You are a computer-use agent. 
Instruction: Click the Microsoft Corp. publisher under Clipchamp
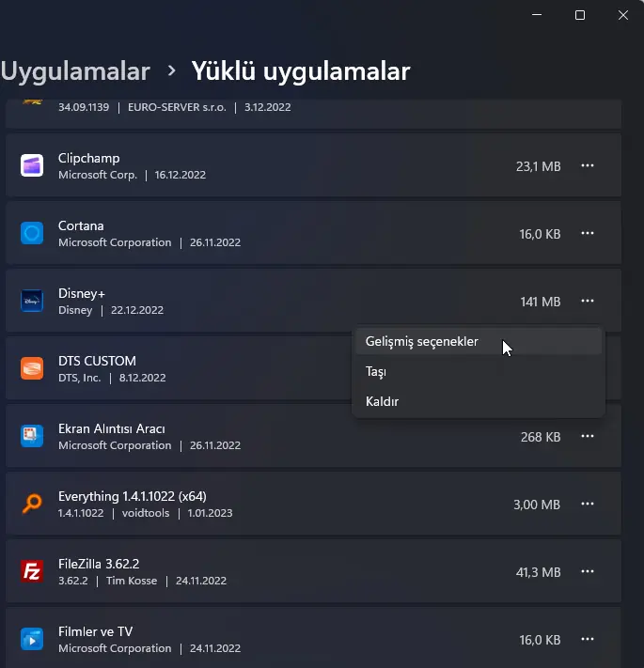(98, 175)
